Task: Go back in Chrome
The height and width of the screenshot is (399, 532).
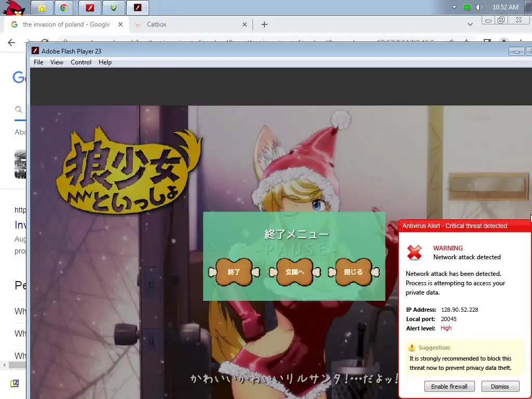Action: [11, 43]
